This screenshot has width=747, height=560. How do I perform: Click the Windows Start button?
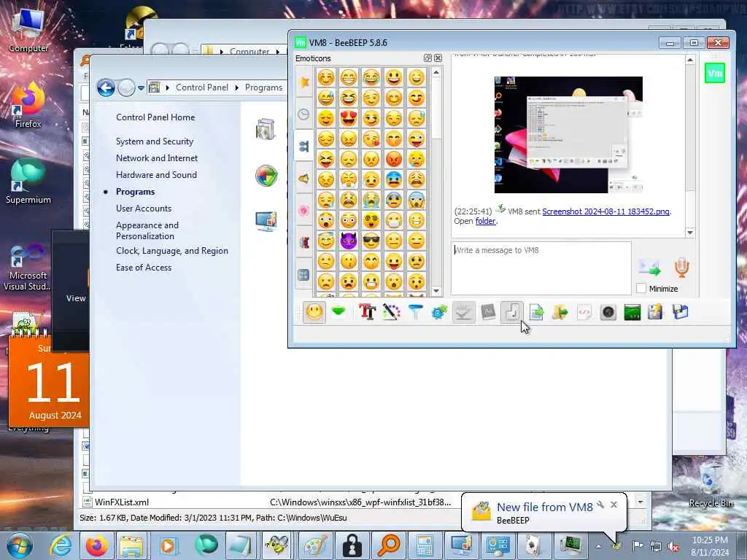20,545
